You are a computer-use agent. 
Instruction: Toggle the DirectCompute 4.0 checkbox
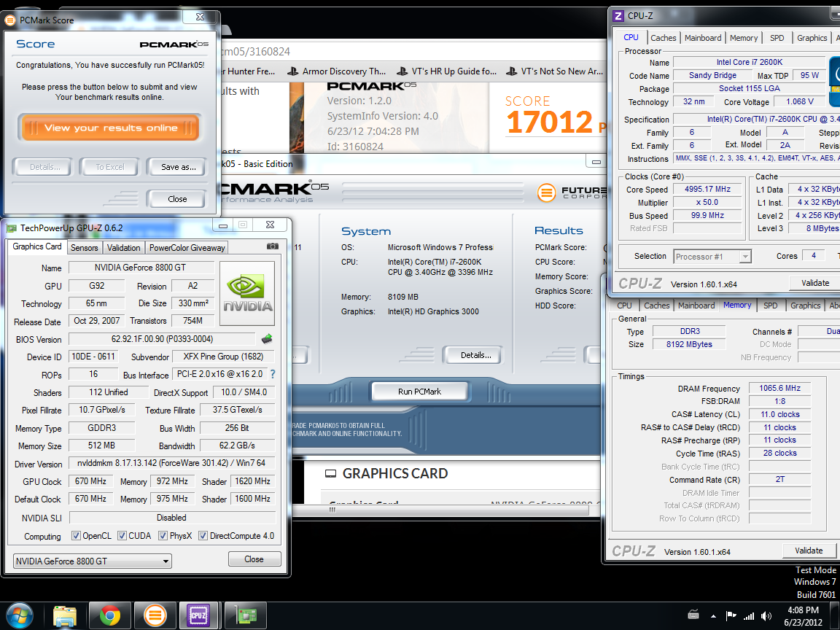(x=203, y=536)
